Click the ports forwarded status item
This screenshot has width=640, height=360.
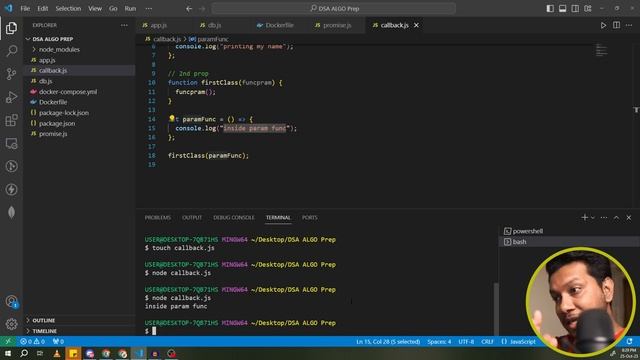tap(58, 341)
